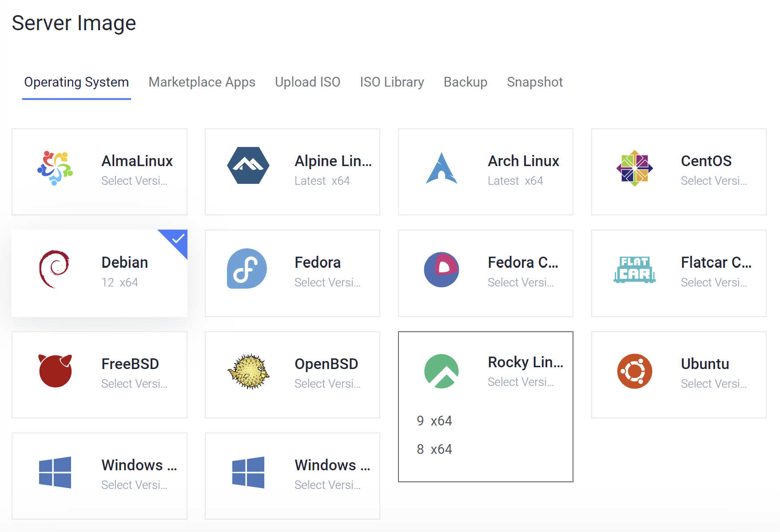Expand FreeBSD Select Version dropdown
The height and width of the screenshot is (532, 780).
(134, 384)
